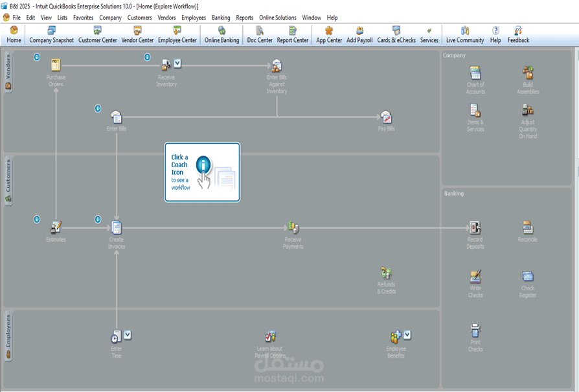Click the coach icon above Enter Bills
The image size is (579, 392).
coord(98,109)
